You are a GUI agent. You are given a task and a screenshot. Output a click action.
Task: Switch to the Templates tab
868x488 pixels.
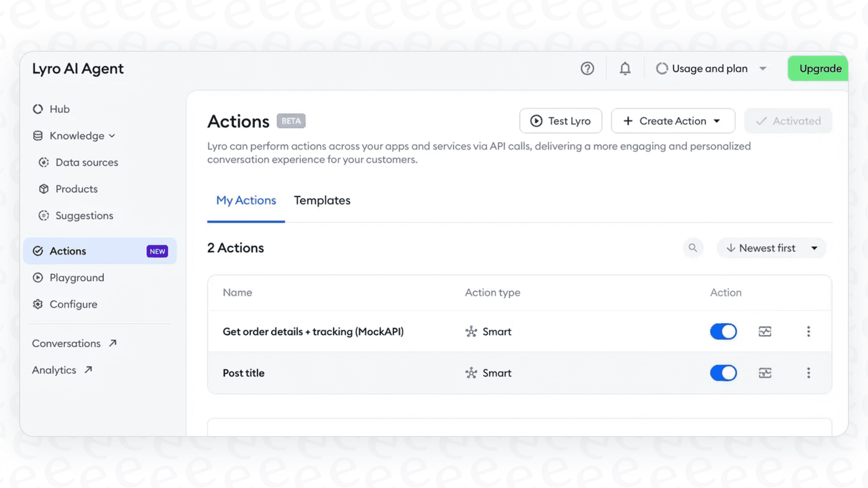[322, 200]
